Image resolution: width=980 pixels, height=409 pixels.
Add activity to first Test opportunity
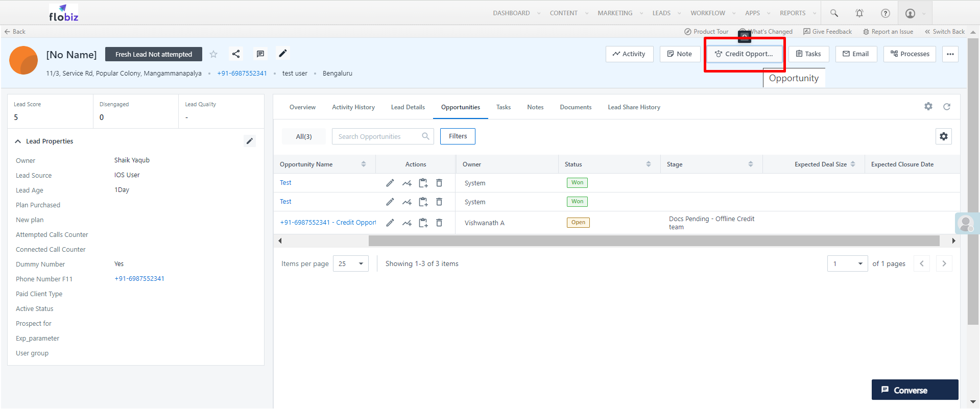[407, 183]
